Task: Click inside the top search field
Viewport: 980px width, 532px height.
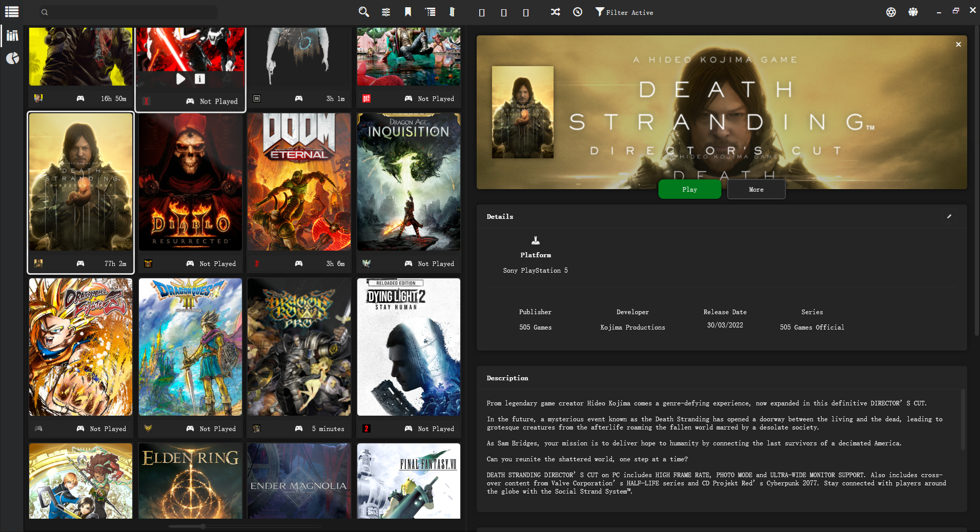Action: [128, 12]
